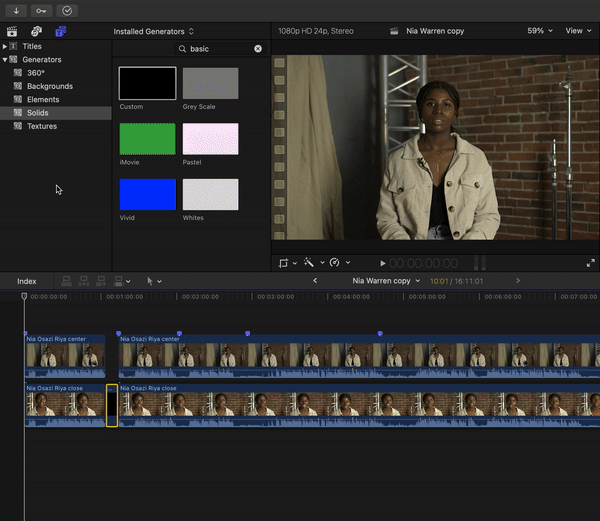This screenshot has width=600, height=521.
Task: Select the Backgrounds generator category
Action: [x=49, y=87]
